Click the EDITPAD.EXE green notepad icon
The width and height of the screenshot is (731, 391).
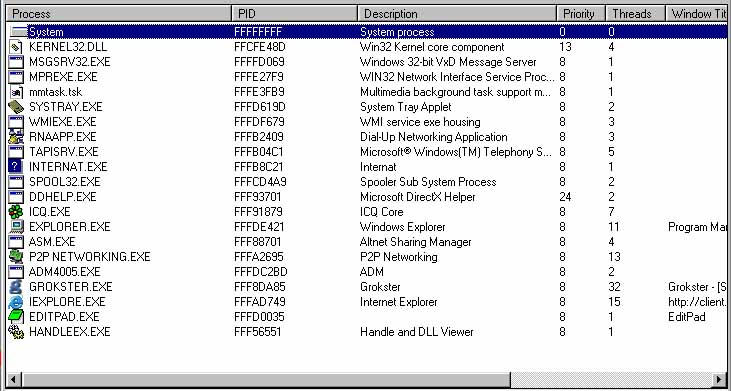click(x=16, y=316)
